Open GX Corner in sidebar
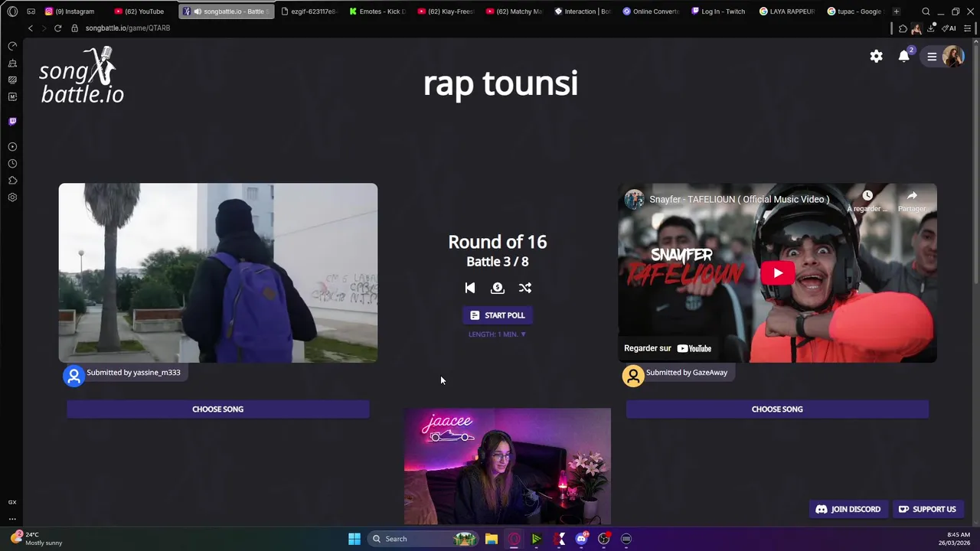 click(12, 502)
